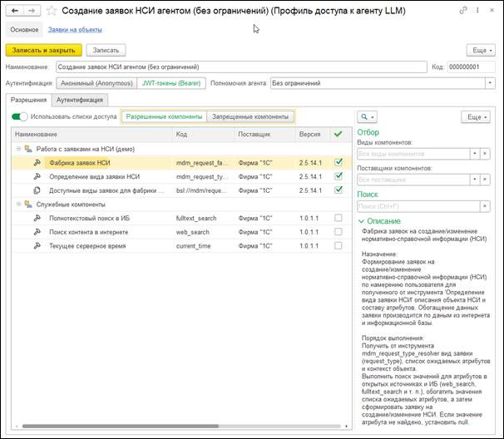Viewport: 504px width, 439px height.
Task: Open the Полномочия агента dropdown
Action: 490,83
